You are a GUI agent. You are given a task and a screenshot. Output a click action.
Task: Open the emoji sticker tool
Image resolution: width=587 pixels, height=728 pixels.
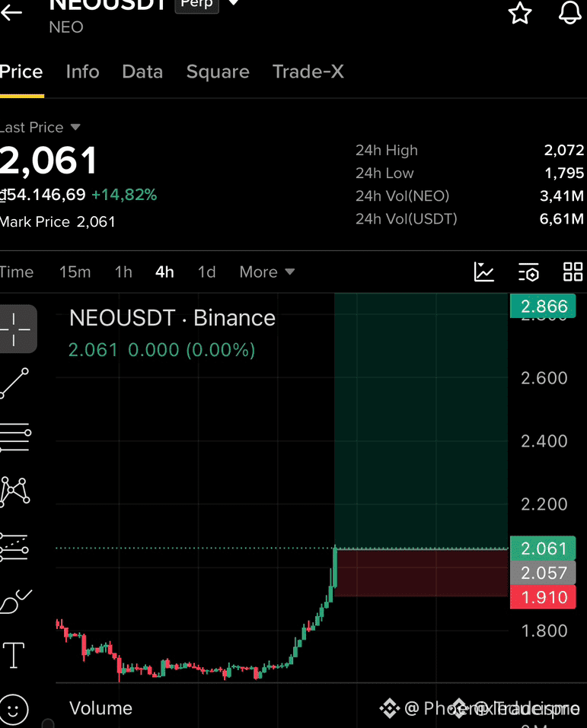[x=14, y=709]
